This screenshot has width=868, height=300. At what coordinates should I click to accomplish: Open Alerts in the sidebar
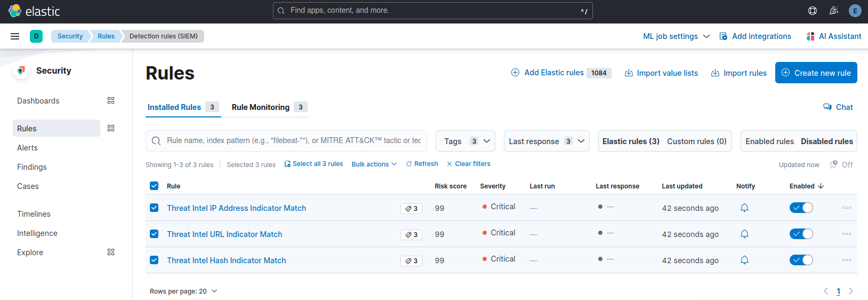[x=27, y=148]
